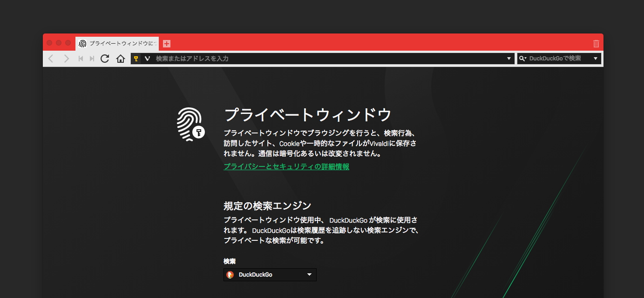Click the DuckDuckGo logo in search dropdown
644x298 pixels.
coord(230,275)
